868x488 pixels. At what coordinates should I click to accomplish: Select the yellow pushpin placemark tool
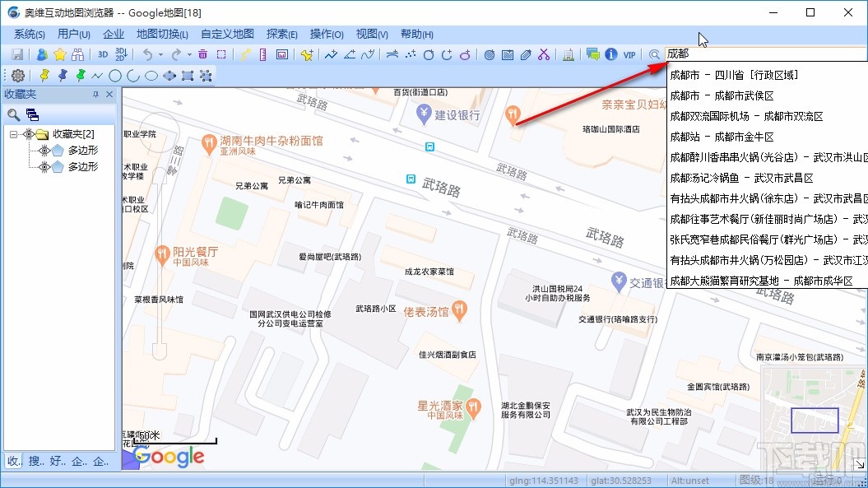click(44, 75)
